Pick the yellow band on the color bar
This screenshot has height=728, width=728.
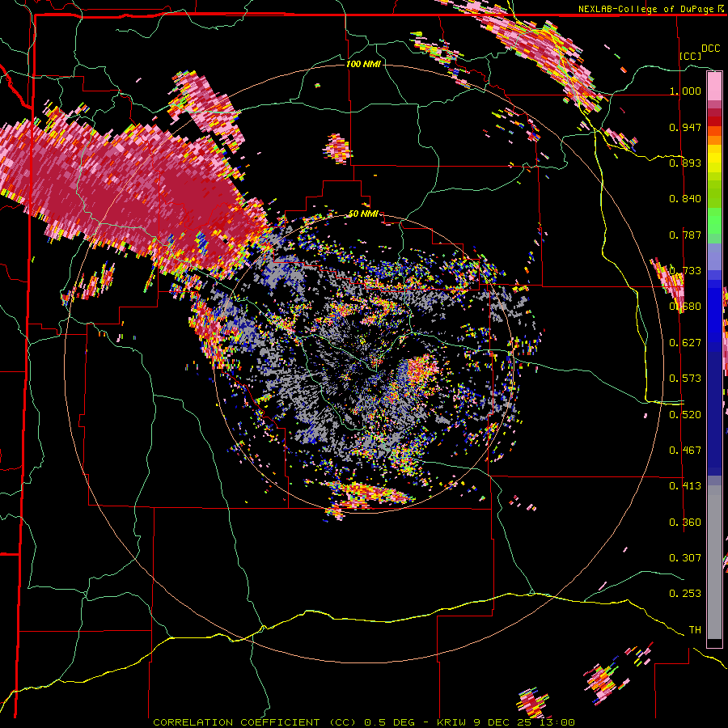tap(714, 159)
